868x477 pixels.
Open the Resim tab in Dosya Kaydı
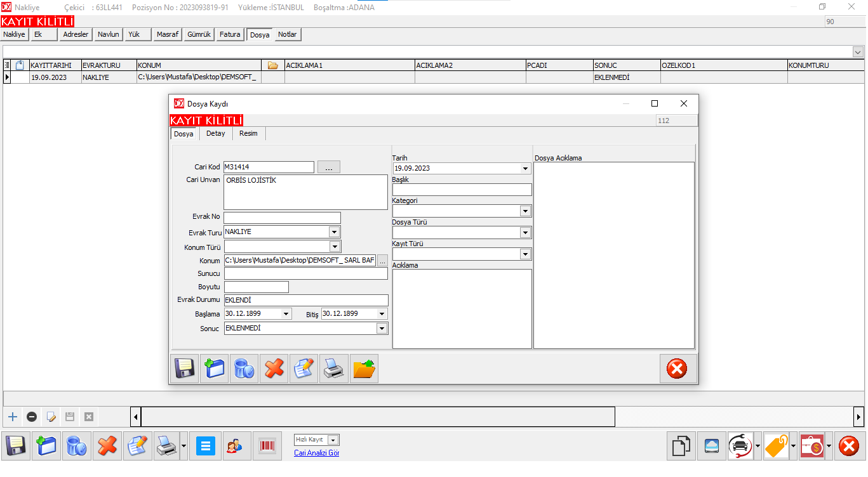pyautogui.click(x=248, y=134)
